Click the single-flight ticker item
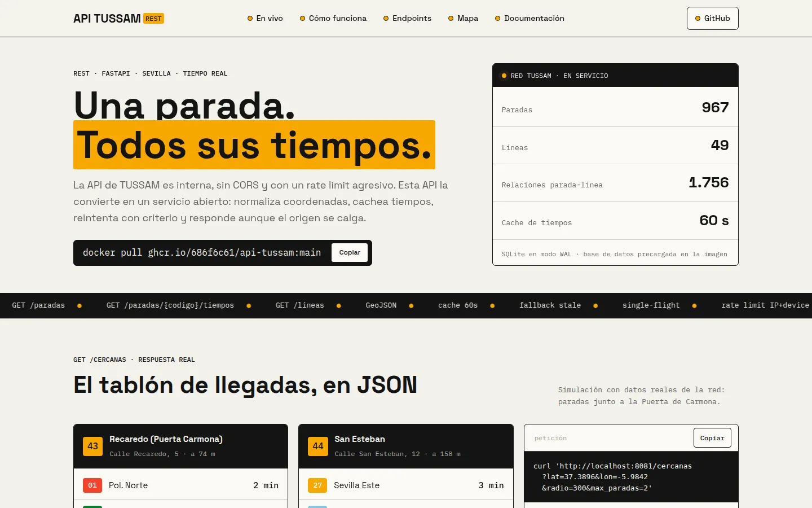Viewport: 812px width, 508px height. pos(651,305)
